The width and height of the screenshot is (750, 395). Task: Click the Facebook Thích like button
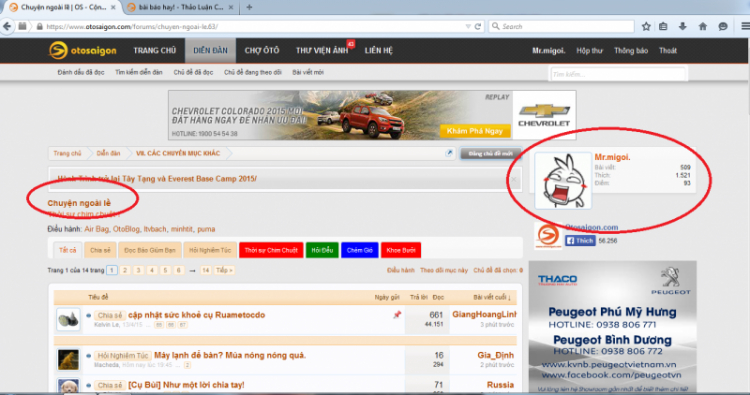(x=580, y=241)
